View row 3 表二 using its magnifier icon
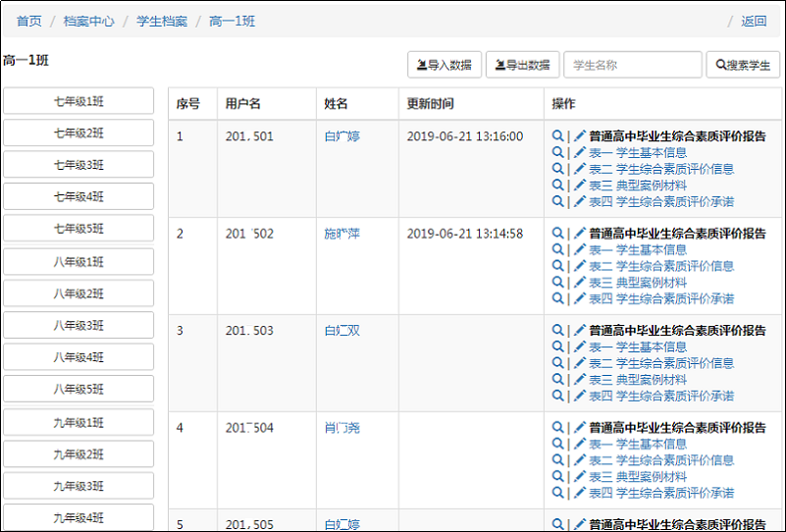Screen dimensions: 786x532 [557, 363]
